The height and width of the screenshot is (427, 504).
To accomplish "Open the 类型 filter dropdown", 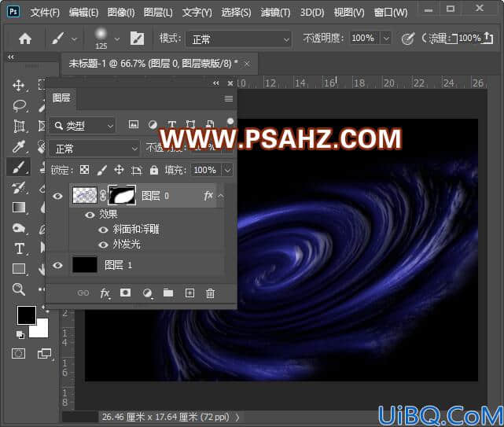I will [83, 126].
